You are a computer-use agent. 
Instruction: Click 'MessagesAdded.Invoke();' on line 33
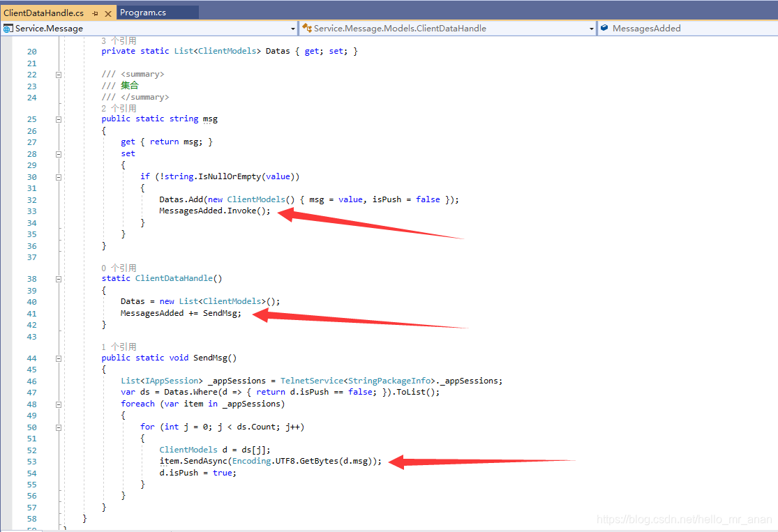pyautogui.click(x=215, y=211)
